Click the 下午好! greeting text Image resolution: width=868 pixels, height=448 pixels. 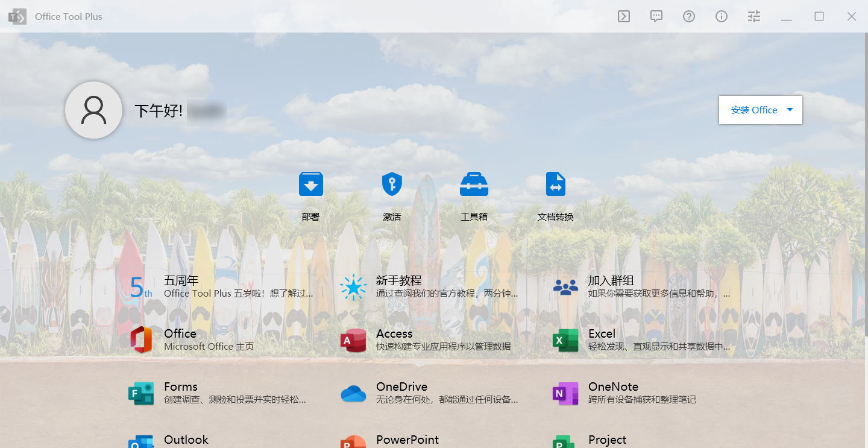pos(159,110)
